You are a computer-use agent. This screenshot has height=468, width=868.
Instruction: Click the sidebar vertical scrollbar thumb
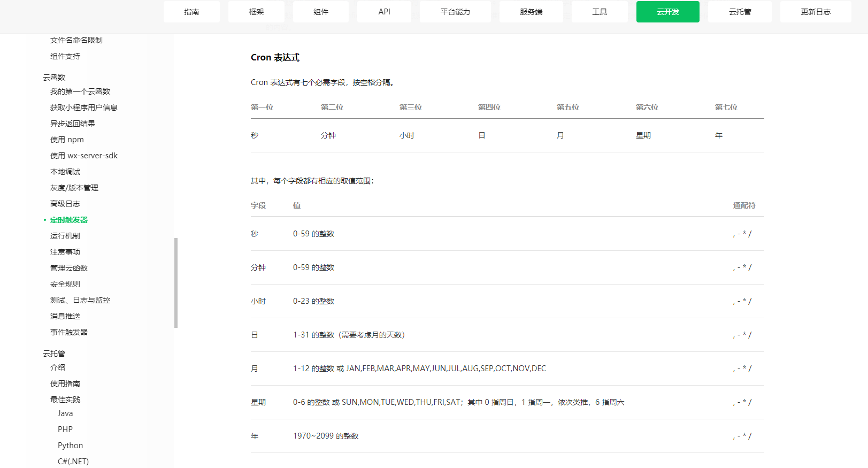(176, 282)
